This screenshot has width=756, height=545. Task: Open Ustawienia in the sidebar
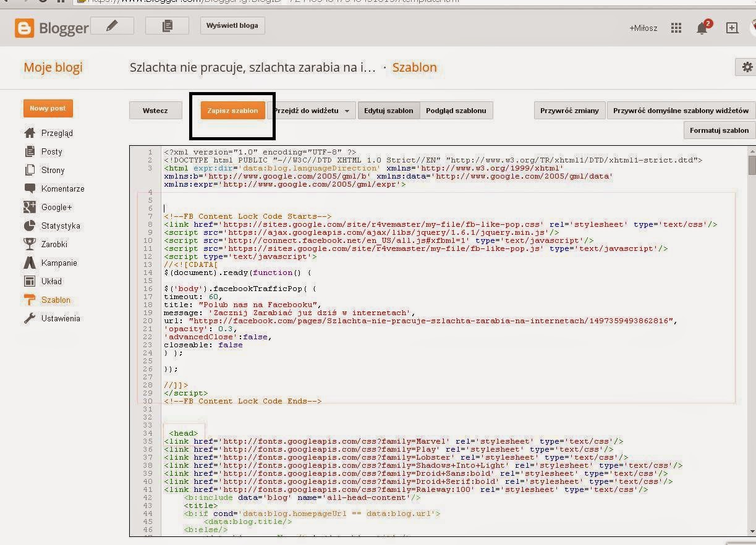(61, 318)
